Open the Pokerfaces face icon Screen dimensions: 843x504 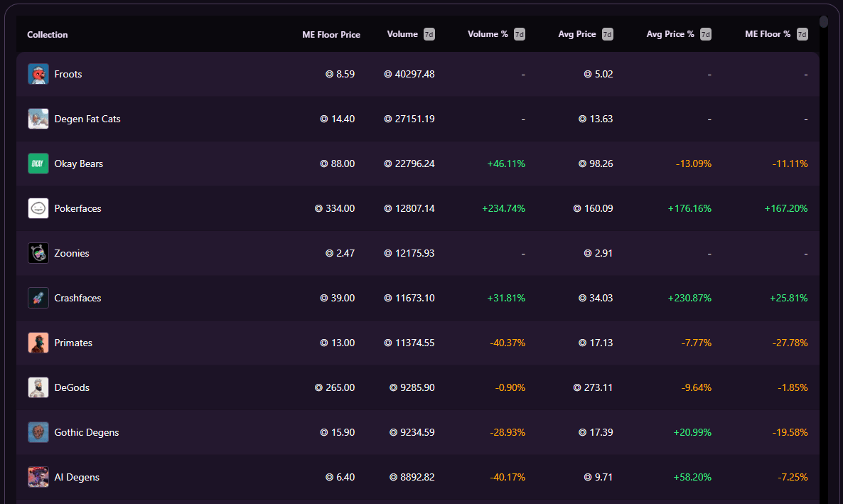[x=38, y=208]
